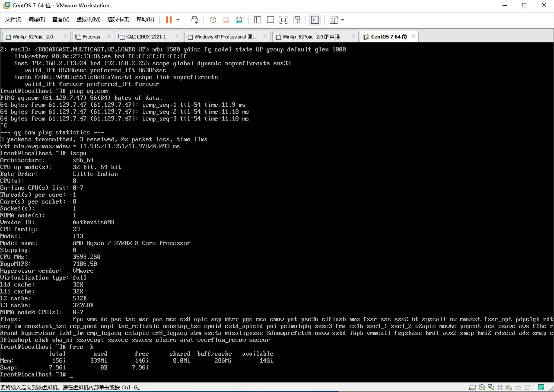Image resolution: width=554 pixels, height=392 pixels.
Task: Click the 'icmp_seq=1 ttl=54 time=11.9 ms' line
Action: tap(123, 105)
